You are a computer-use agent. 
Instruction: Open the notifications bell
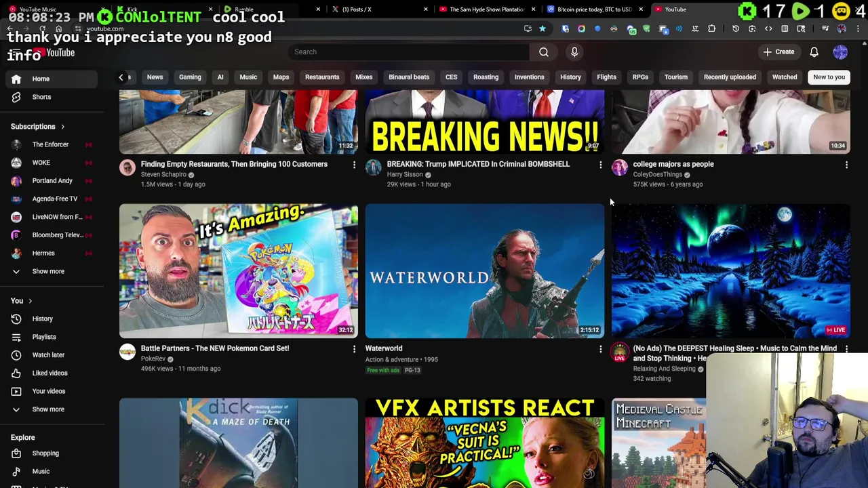814,52
